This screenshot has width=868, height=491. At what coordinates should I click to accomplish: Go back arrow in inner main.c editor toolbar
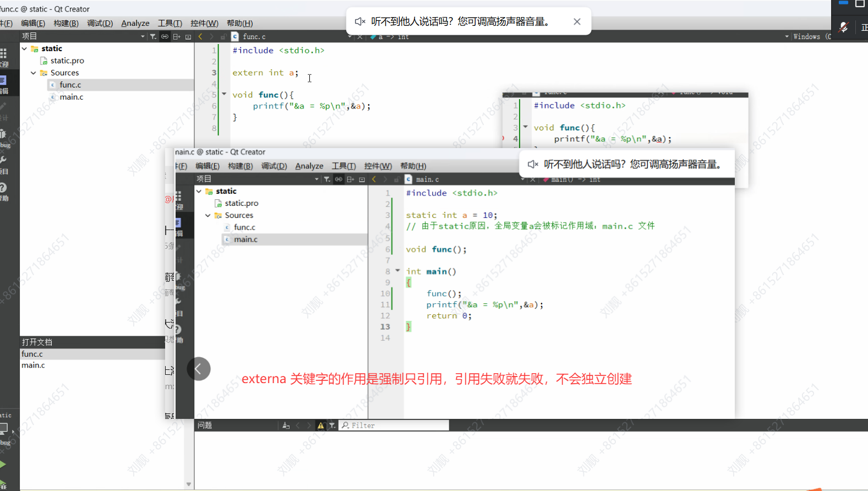coord(374,179)
